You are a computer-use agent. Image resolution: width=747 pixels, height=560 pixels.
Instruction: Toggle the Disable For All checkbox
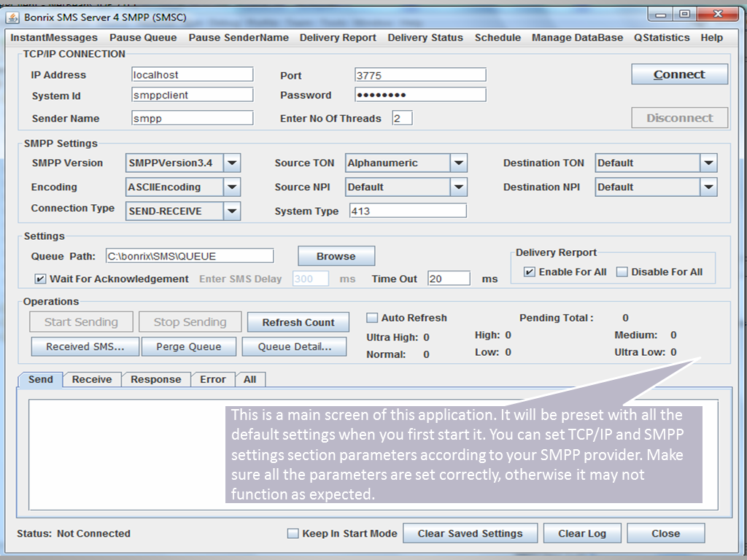click(x=622, y=272)
